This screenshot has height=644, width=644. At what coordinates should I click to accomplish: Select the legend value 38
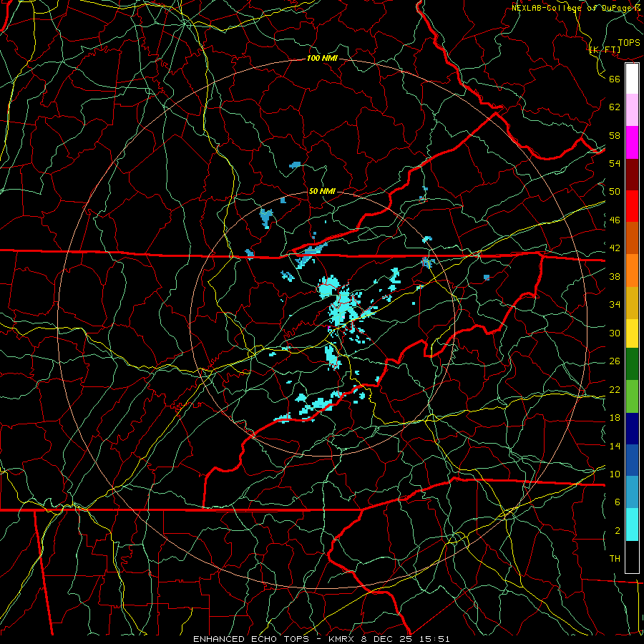click(x=615, y=277)
